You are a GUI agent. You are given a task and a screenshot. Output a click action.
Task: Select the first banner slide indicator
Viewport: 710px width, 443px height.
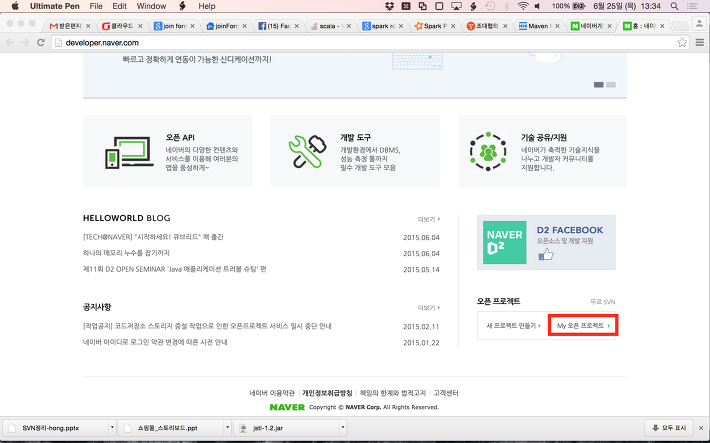click(599, 85)
